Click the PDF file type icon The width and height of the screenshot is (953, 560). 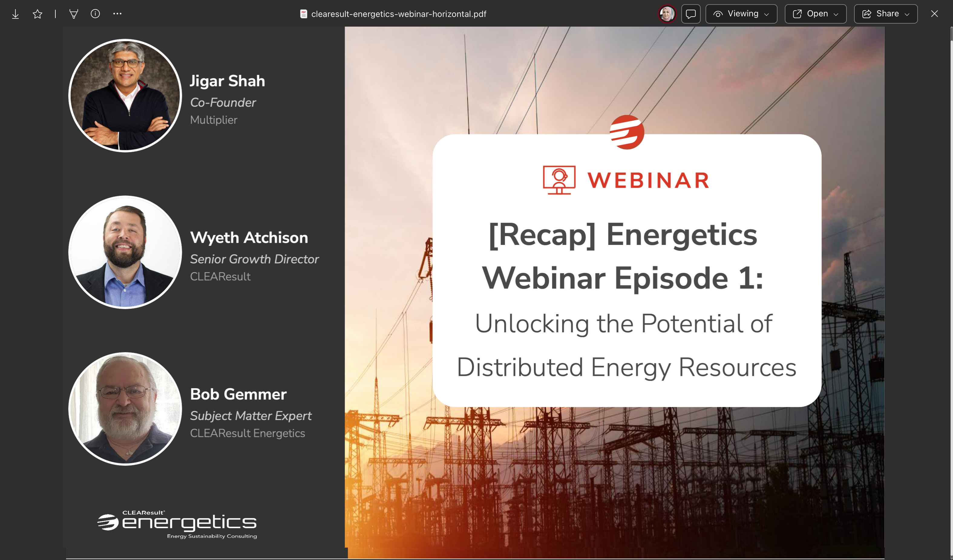303,14
